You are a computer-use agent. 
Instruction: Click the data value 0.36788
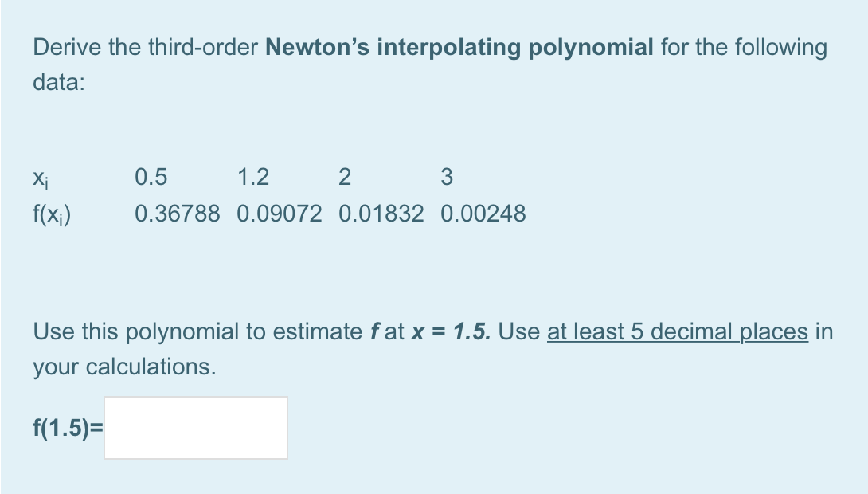178,214
